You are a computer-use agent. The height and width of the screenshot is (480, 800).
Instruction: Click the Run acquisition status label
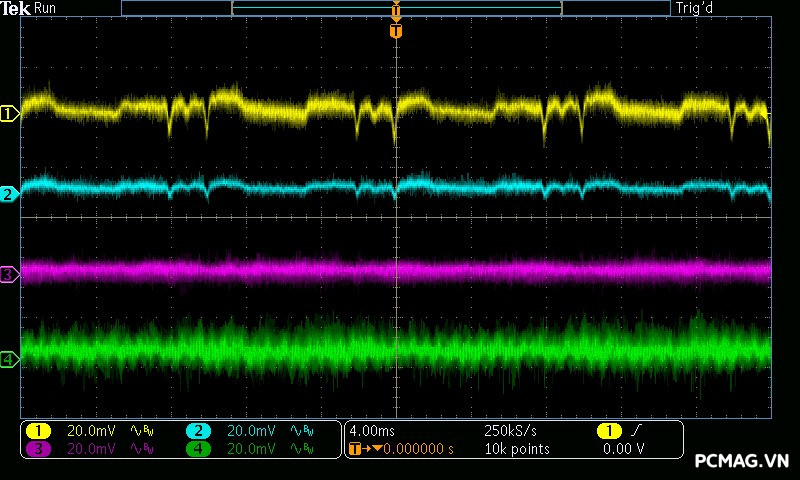click(x=46, y=8)
